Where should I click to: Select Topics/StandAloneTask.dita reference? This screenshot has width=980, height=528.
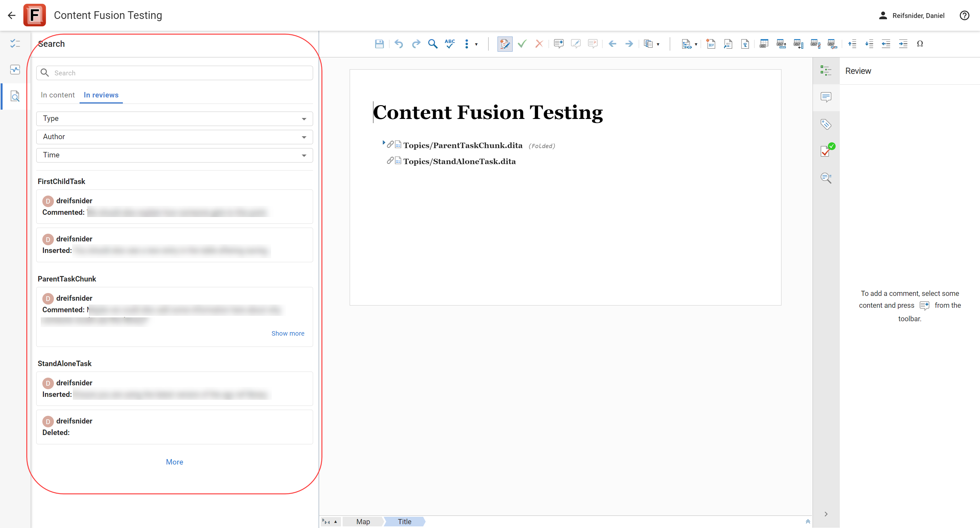(x=459, y=161)
